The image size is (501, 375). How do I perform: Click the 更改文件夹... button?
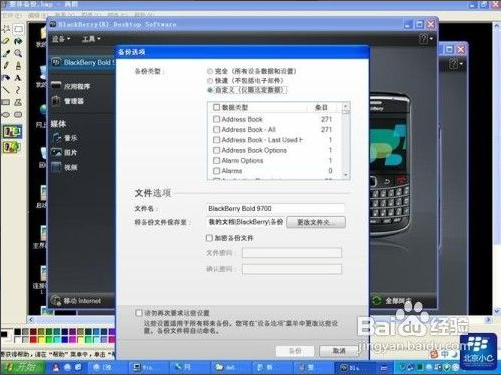click(x=316, y=222)
